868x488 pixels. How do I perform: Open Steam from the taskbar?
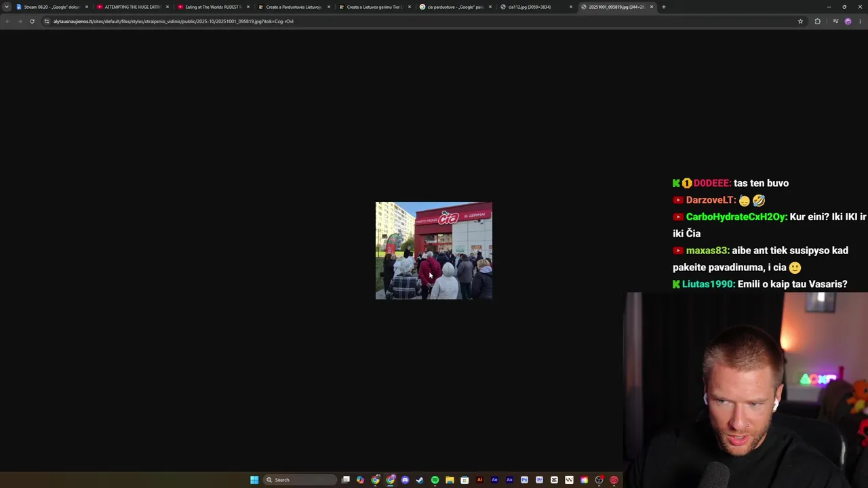coord(420,480)
